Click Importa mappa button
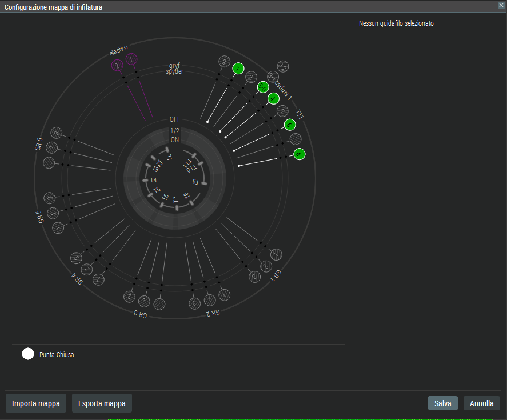The image size is (507, 420). (x=36, y=403)
